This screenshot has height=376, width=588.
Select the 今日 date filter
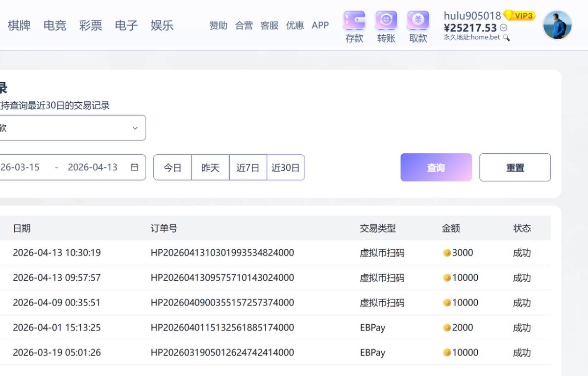[x=173, y=167]
